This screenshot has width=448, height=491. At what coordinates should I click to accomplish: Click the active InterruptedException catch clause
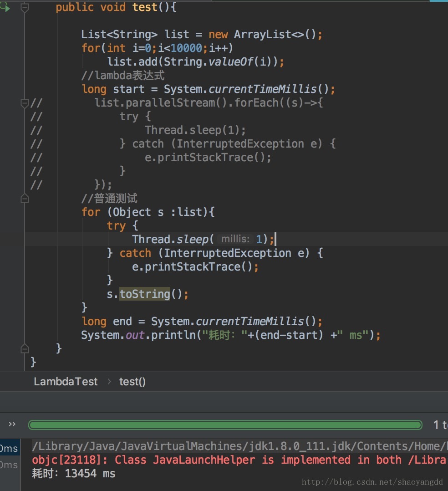coord(215,253)
